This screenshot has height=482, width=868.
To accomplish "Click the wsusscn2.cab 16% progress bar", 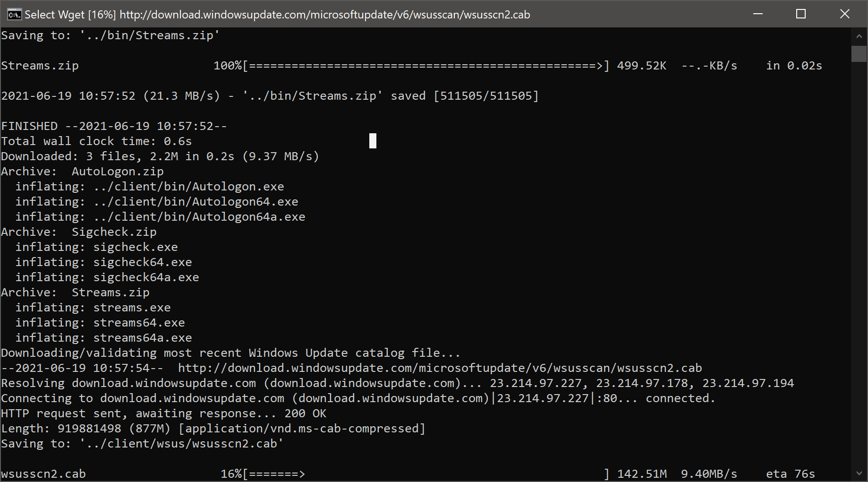I will (425, 474).
